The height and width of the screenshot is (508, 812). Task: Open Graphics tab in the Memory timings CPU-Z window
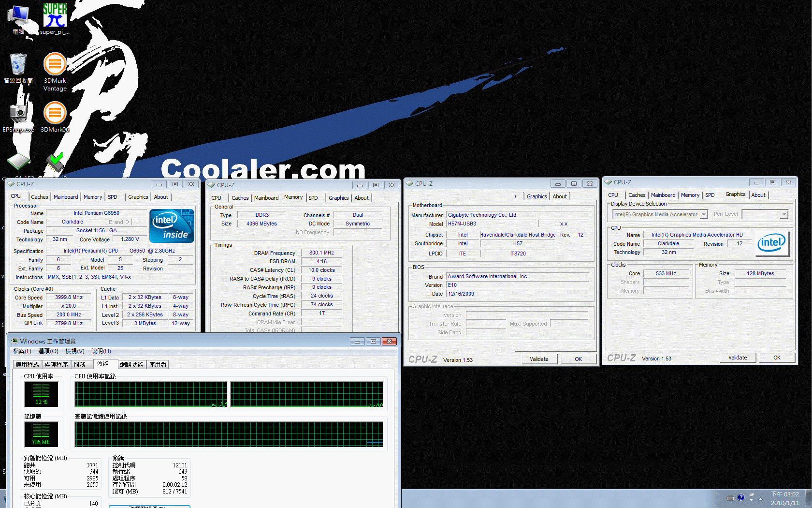(338, 198)
